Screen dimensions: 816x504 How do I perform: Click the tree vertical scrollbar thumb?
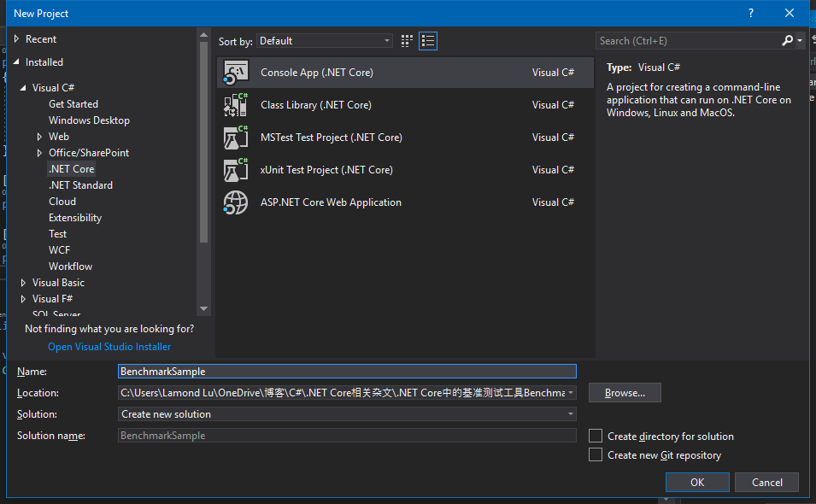point(204,142)
